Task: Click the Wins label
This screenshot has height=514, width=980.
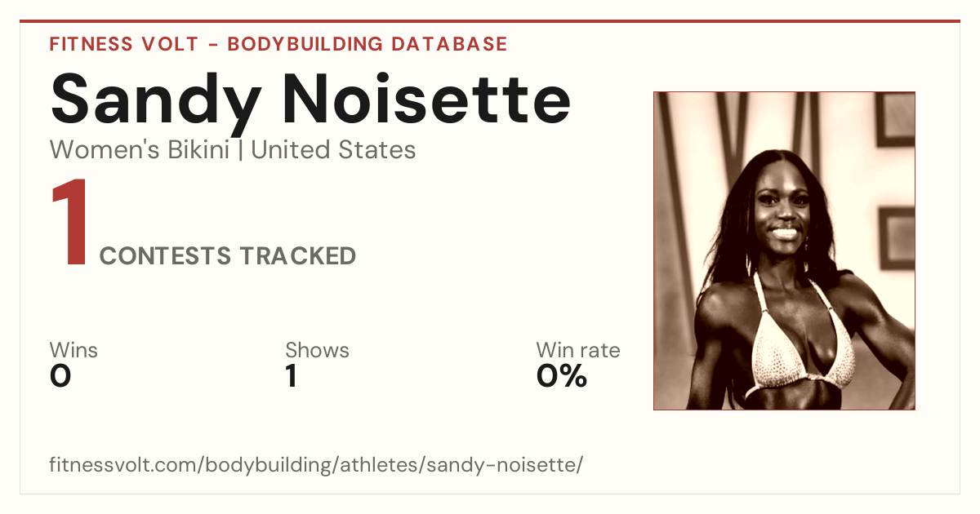Action: pyautogui.click(x=73, y=350)
